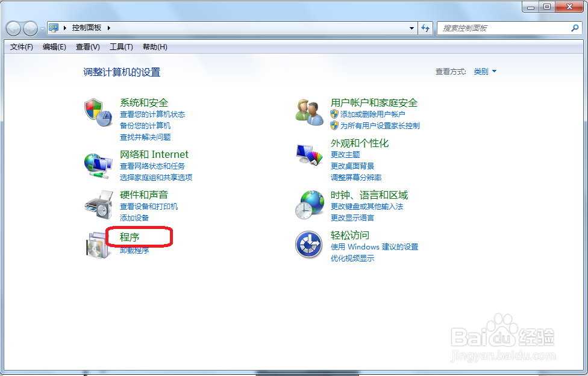Click the control panel icon in the address bar
The height and width of the screenshot is (376, 588).
(54, 28)
